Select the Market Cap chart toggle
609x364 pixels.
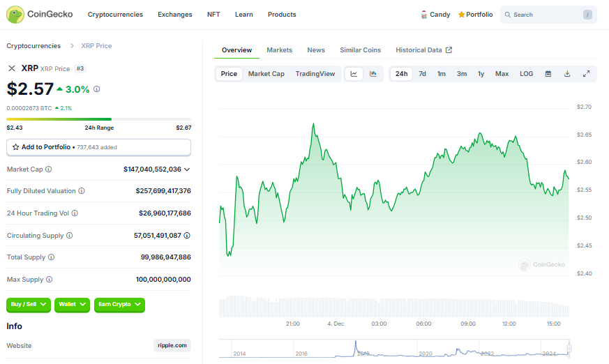point(266,74)
